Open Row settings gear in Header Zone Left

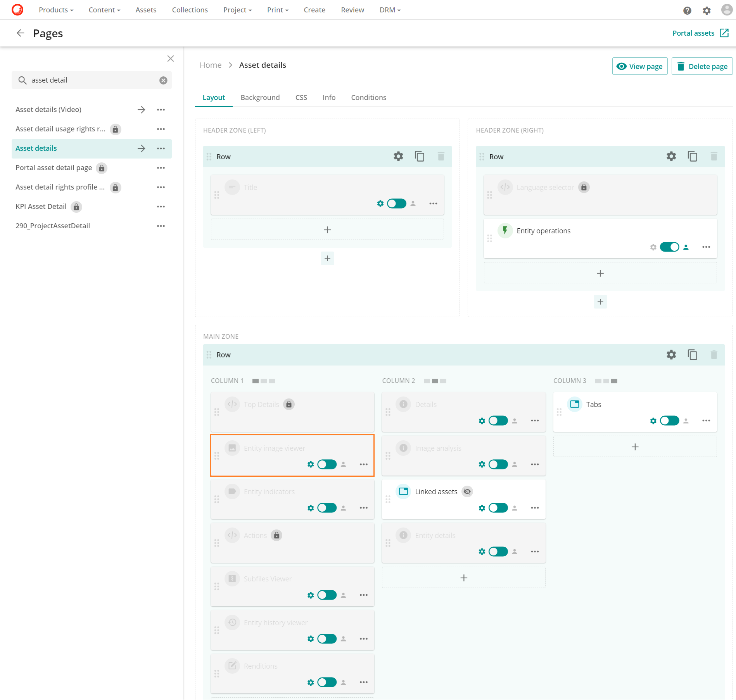click(398, 157)
